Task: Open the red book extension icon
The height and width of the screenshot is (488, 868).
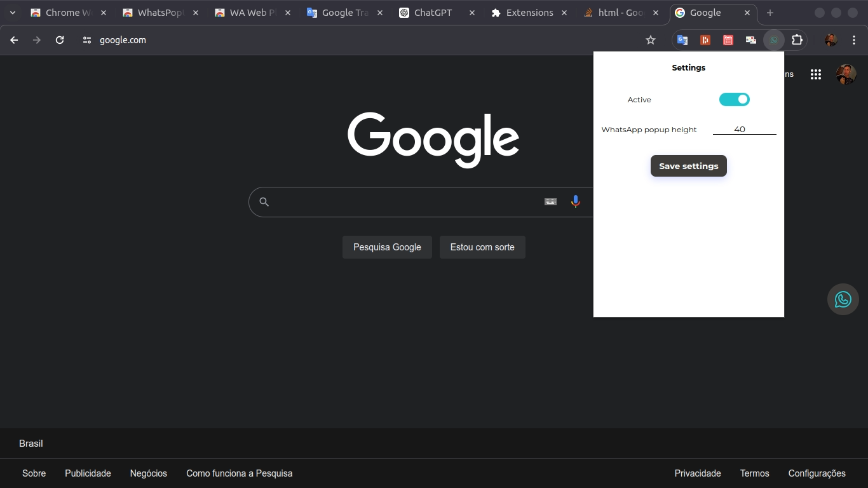Action: (x=705, y=40)
